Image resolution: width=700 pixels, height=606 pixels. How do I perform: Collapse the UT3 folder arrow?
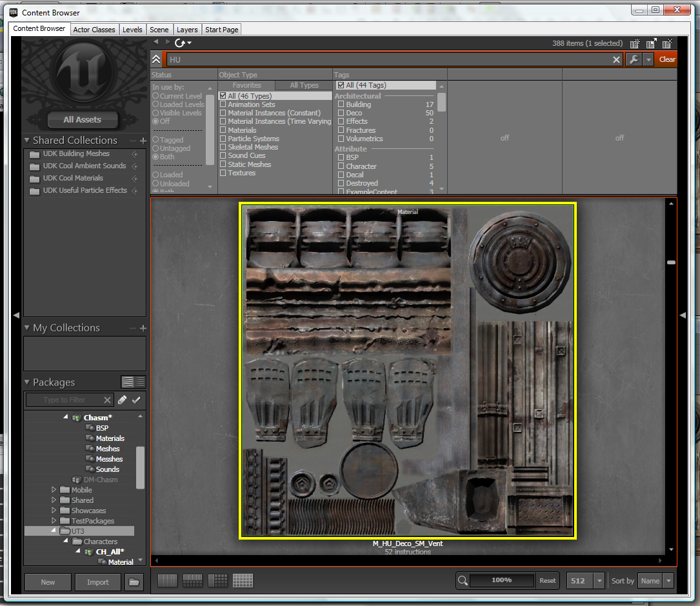pos(54,531)
